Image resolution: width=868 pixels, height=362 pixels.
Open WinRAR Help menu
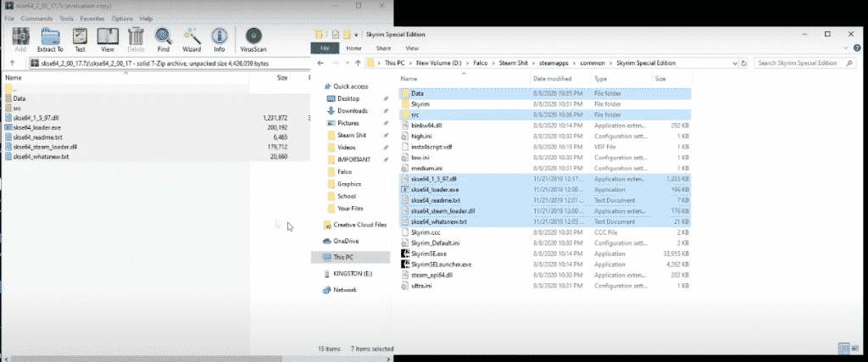pyautogui.click(x=146, y=19)
